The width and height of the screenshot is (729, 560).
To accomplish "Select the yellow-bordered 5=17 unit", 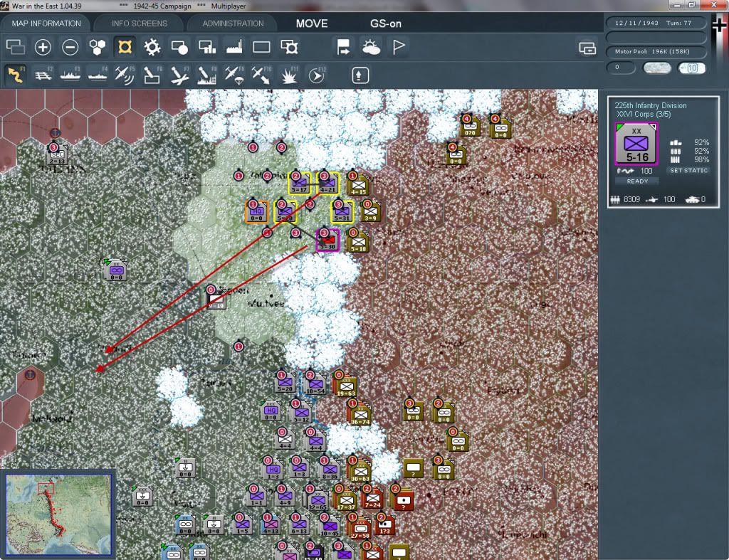I will click(x=299, y=183).
